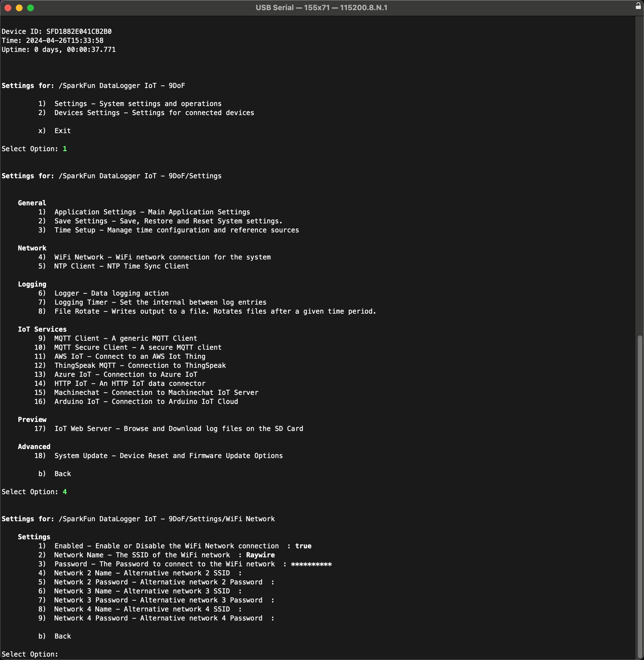Click 'NTP Client – NTP Time Sync Client'
Image resolution: width=644 pixels, height=660 pixels.
(114, 266)
